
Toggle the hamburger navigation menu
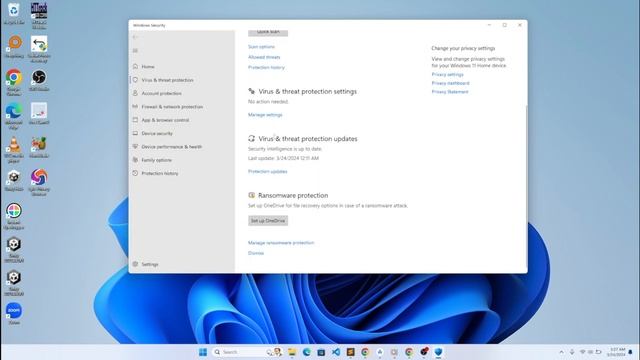(x=135, y=51)
